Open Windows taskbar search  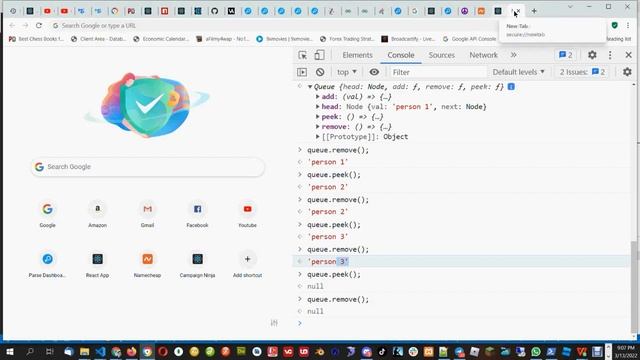tap(30, 351)
